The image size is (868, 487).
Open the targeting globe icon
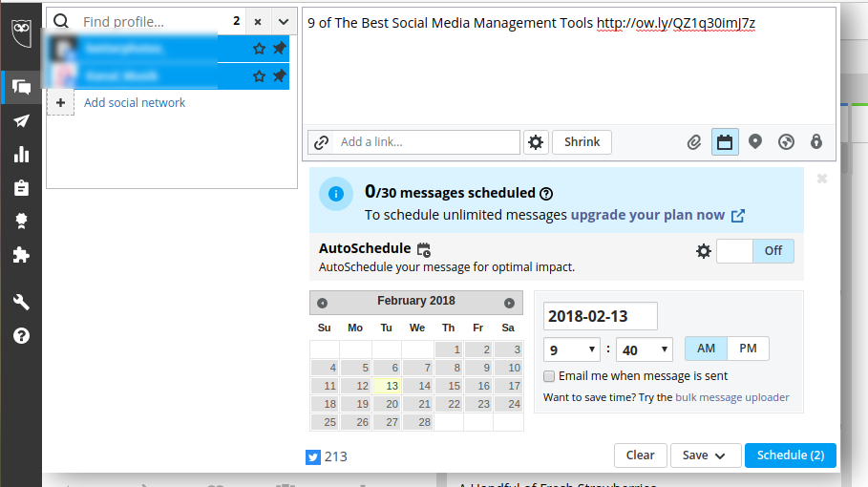click(786, 142)
